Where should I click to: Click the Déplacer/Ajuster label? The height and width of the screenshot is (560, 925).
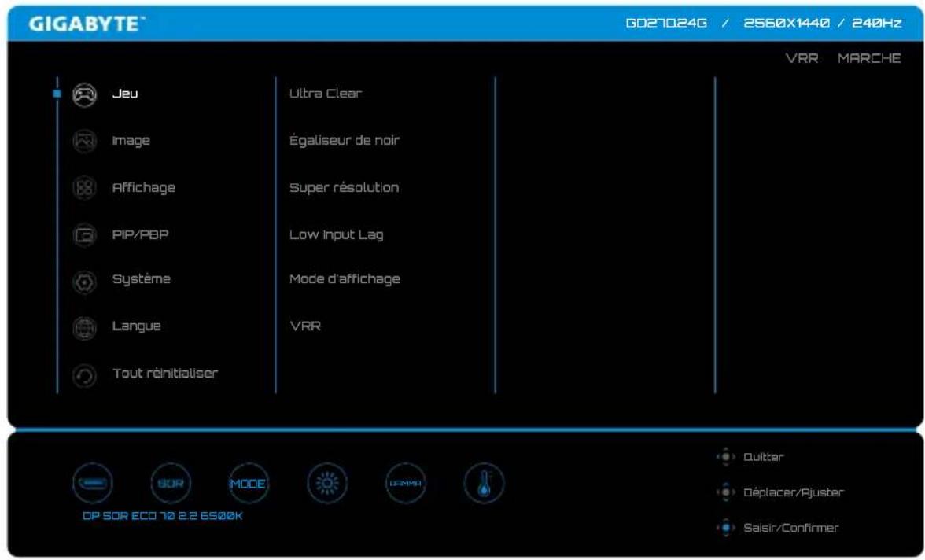pos(794,492)
